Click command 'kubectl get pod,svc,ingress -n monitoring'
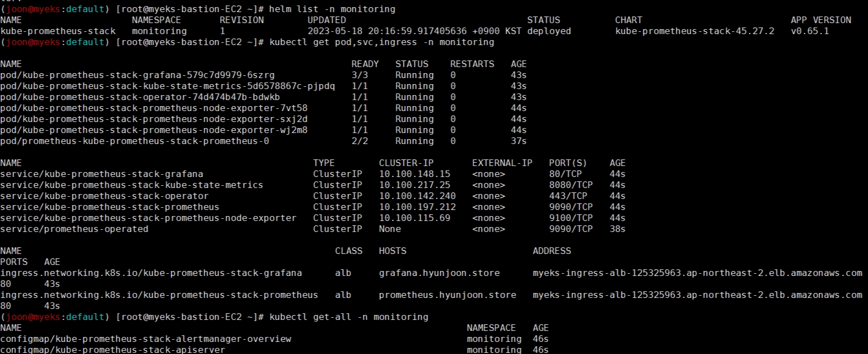Screen dimensions: 868x354 click(382, 42)
